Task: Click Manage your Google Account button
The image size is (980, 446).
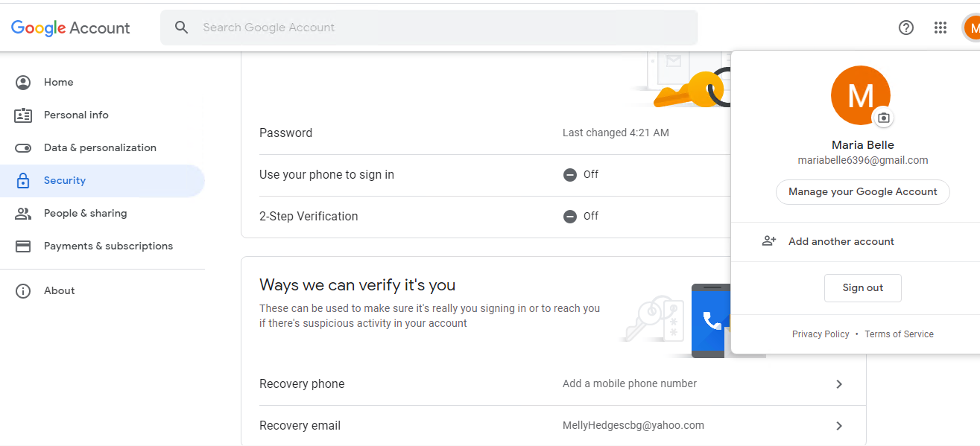Action: 863,191
